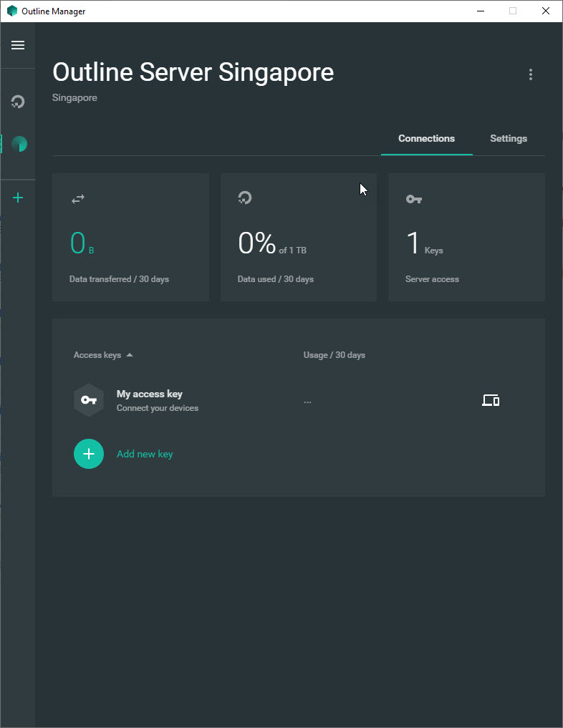The width and height of the screenshot is (563, 728).
Task: Open the server options three-dot menu
Action: (531, 74)
